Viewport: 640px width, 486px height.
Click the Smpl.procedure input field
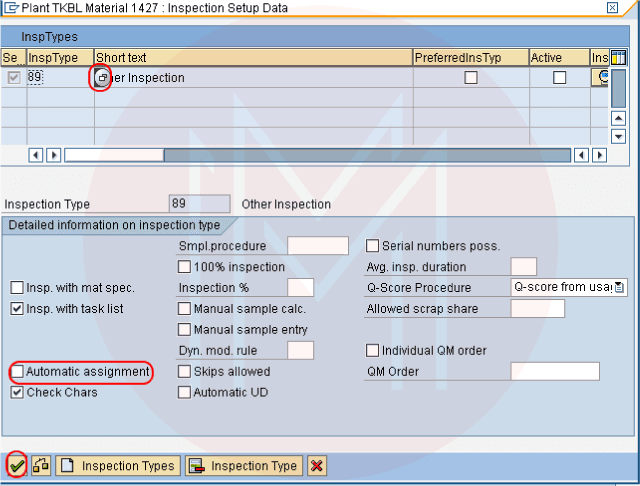(x=317, y=246)
